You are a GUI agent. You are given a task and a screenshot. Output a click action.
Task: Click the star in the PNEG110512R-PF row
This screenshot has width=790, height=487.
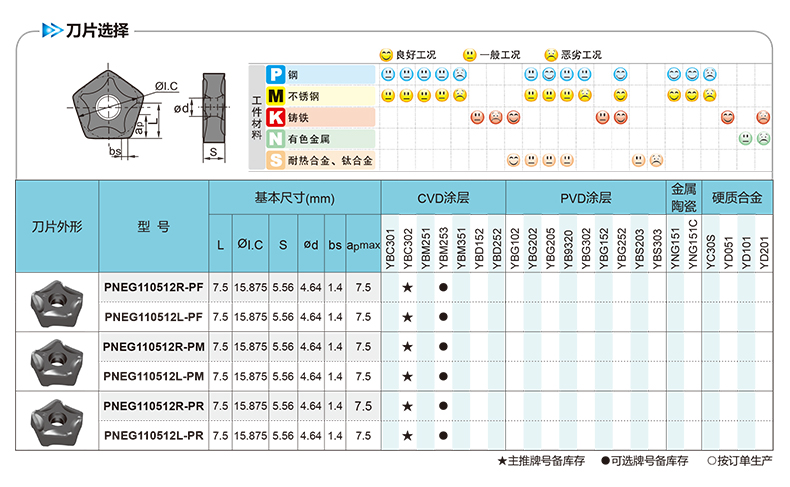click(408, 288)
